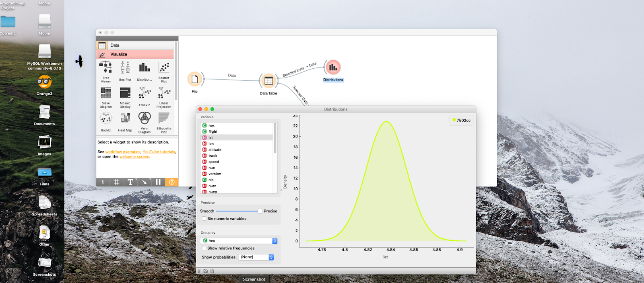Image resolution: width=644 pixels, height=283 pixels.
Task: Select variable speed in the list
Action: [237, 162]
